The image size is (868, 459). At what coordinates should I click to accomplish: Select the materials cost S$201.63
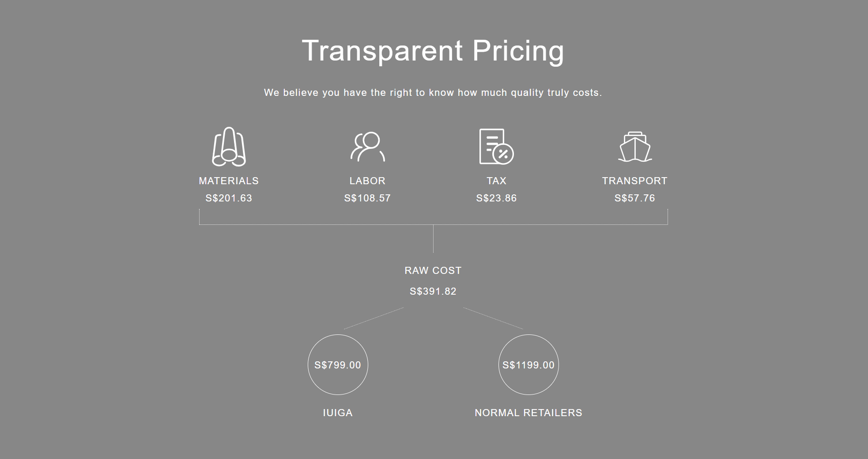229,198
